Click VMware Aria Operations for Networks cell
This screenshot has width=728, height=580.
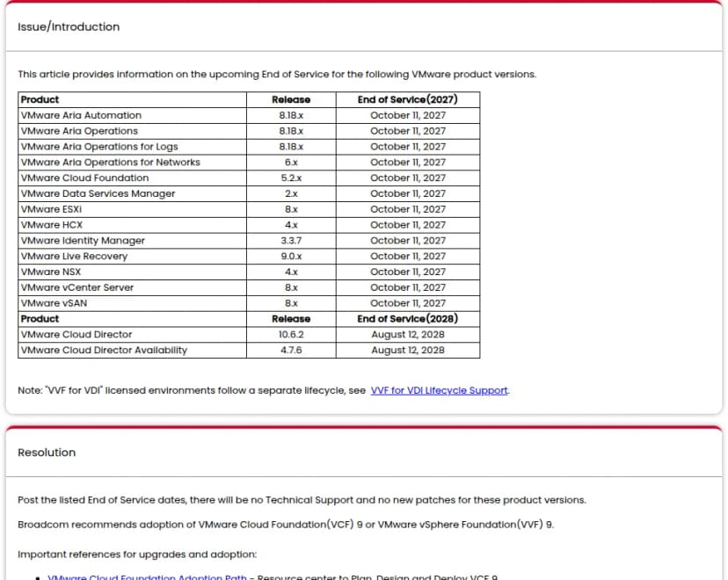point(132,163)
